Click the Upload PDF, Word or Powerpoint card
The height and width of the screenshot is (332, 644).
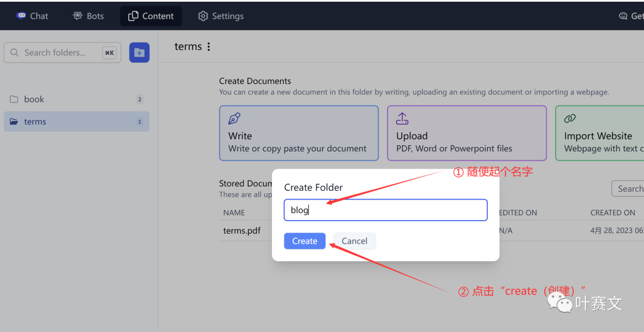(x=466, y=133)
